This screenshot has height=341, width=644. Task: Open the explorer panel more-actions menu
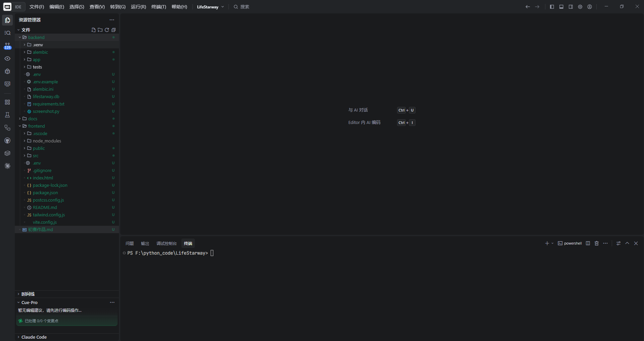[112, 20]
